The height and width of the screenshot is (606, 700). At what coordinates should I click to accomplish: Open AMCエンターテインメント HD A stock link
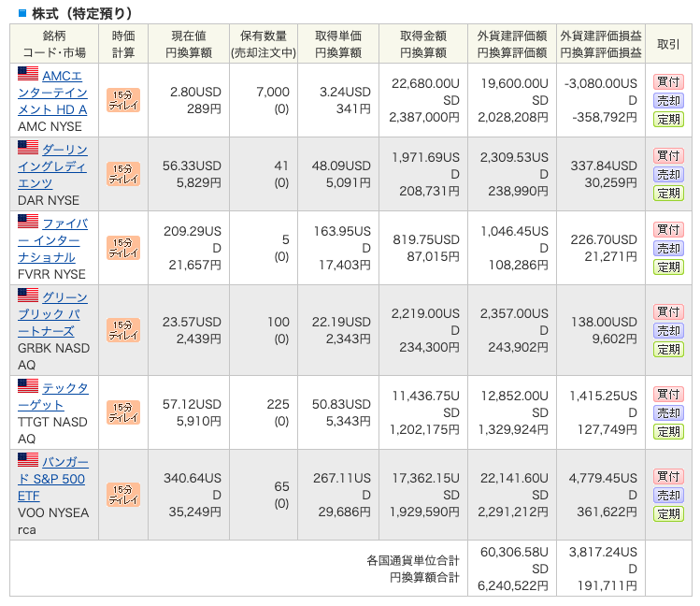52,93
